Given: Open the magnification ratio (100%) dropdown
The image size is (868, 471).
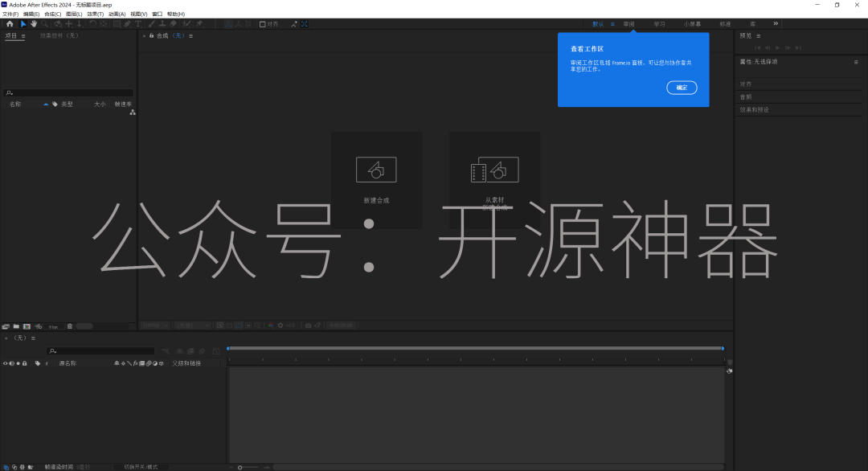Looking at the screenshot, I should 155,326.
